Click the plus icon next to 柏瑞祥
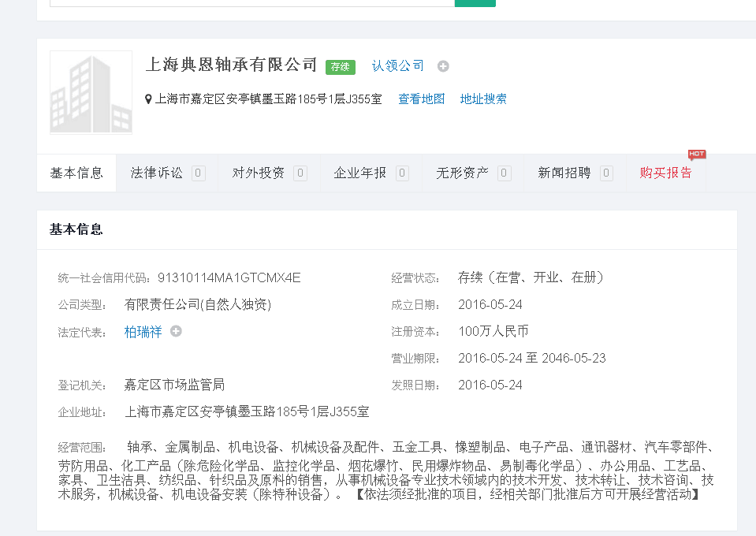Image resolution: width=756 pixels, height=536 pixels. (176, 332)
